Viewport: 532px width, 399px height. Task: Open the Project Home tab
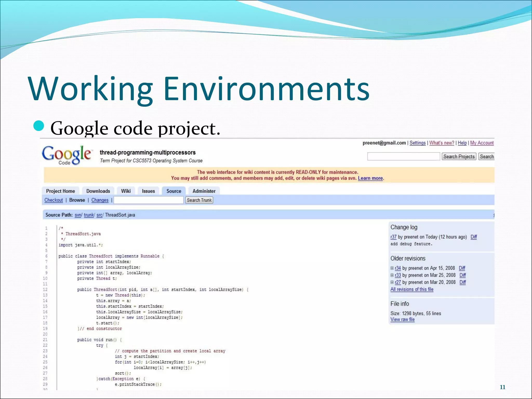click(x=61, y=191)
